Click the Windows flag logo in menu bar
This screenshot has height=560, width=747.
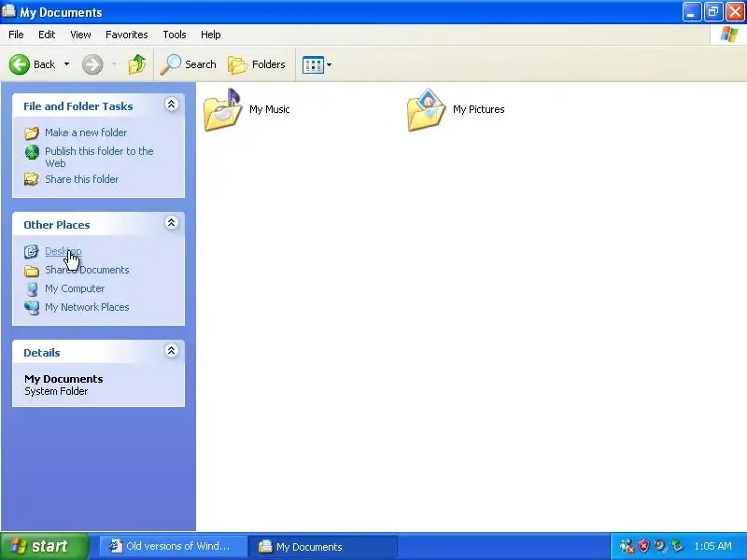(729, 35)
